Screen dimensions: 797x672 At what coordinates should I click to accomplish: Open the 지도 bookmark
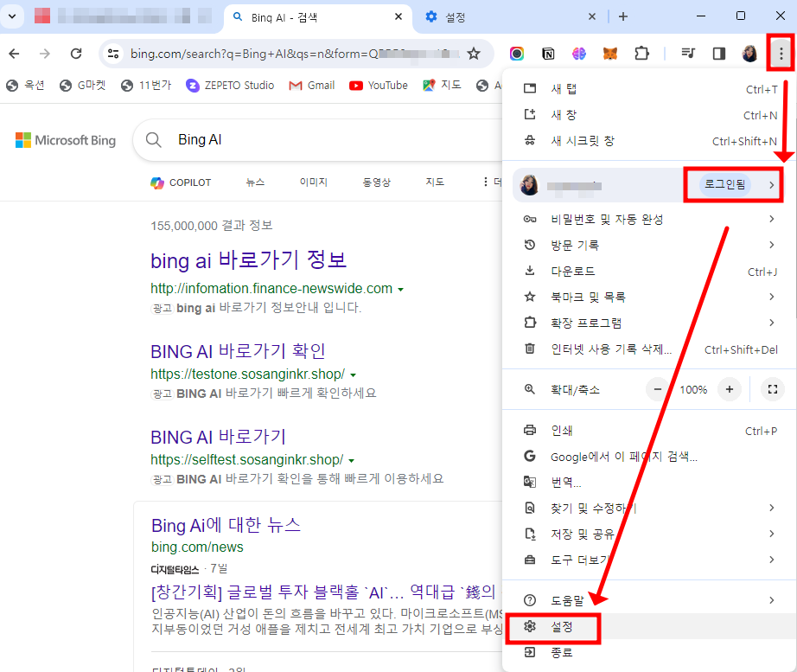(443, 85)
